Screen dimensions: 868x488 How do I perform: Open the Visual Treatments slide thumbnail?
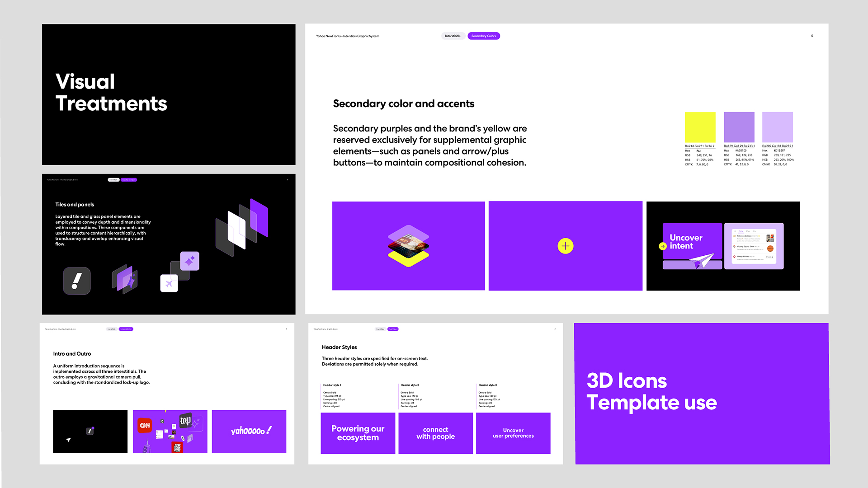(168, 94)
